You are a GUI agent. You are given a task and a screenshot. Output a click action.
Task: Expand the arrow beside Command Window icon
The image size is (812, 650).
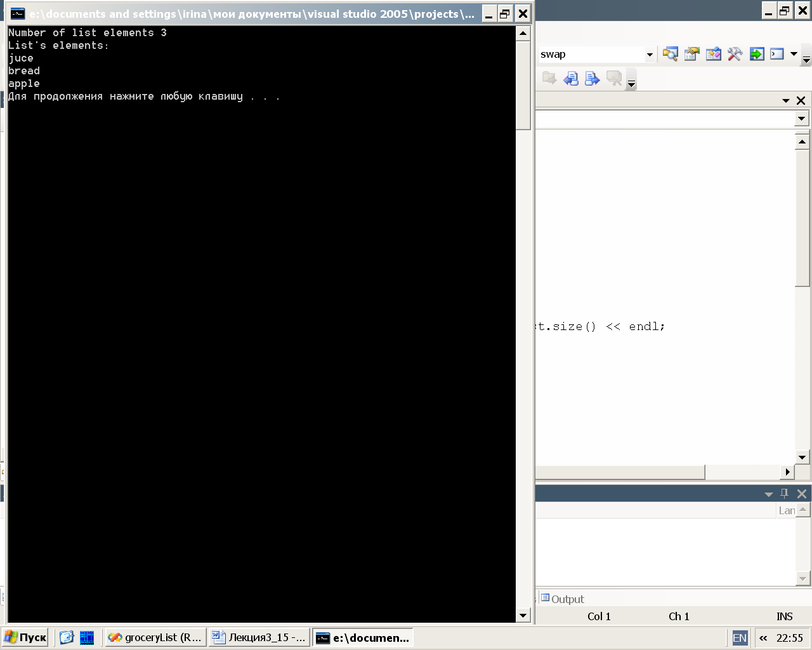click(794, 55)
